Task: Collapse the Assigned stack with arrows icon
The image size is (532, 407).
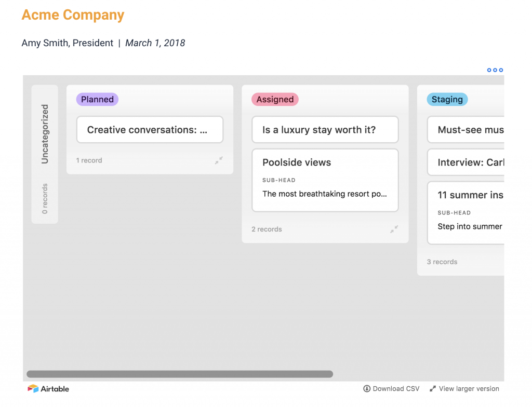Action: click(x=394, y=229)
